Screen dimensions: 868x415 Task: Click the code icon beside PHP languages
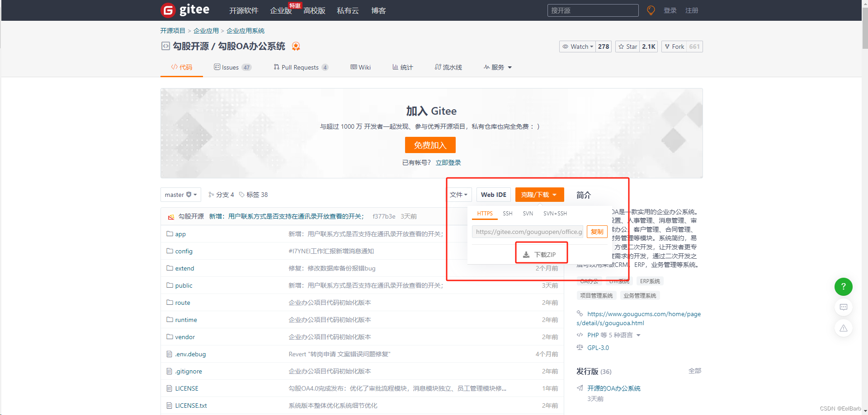point(580,335)
